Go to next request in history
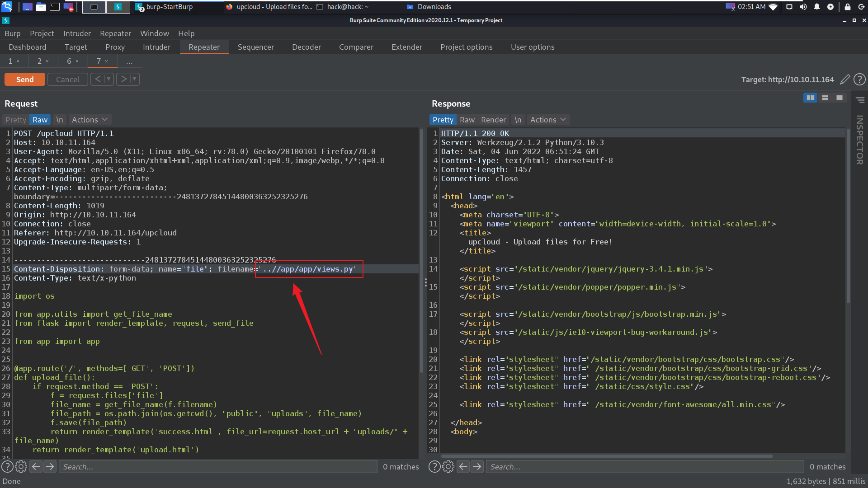This screenshot has height=488, width=868. tap(123, 79)
